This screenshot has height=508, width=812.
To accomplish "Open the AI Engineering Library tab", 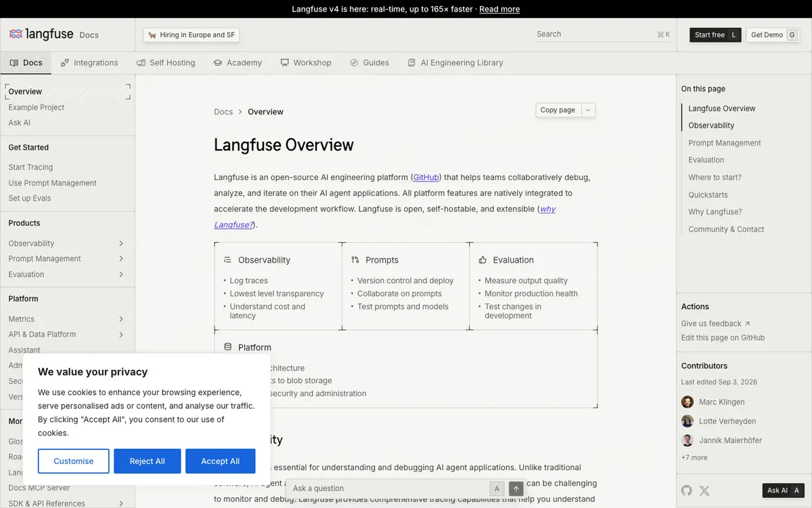I will 455,63.
